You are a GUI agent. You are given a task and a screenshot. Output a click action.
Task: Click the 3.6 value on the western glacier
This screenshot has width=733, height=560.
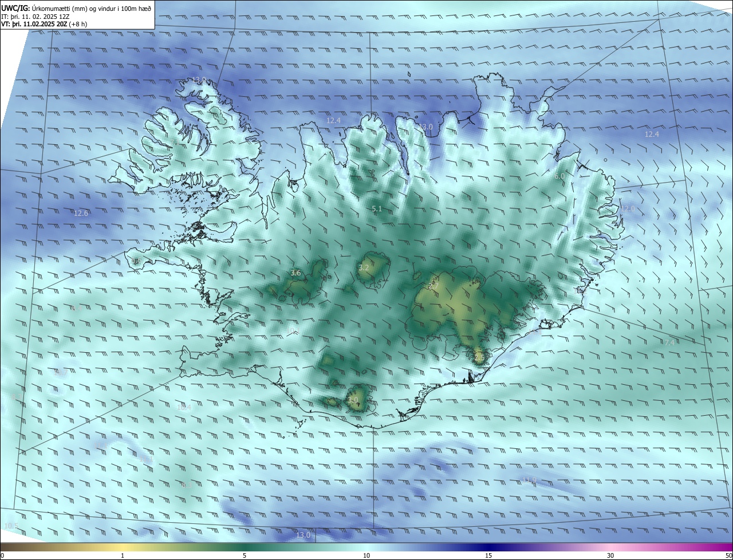pos(295,273)
